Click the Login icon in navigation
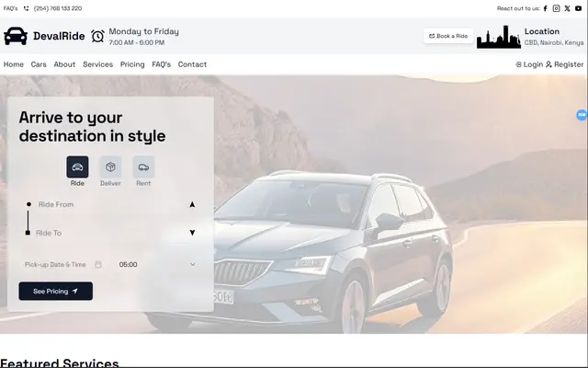 pos(518,64)
